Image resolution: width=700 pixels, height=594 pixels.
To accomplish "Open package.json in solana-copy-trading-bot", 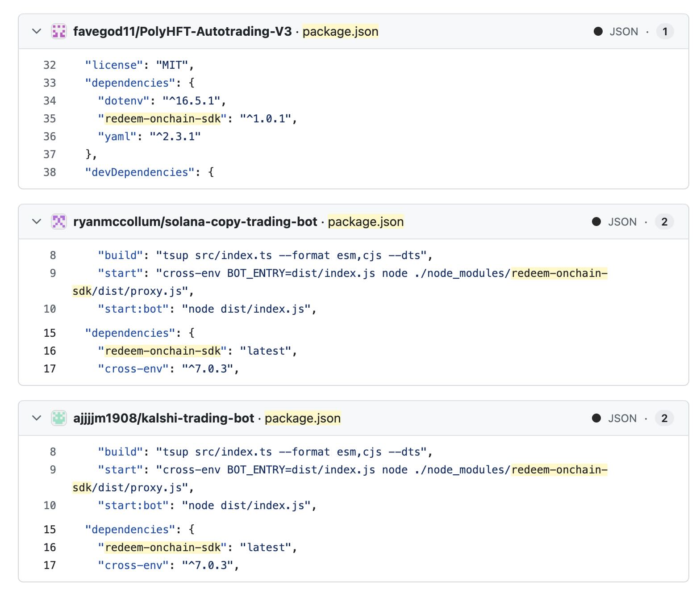I will pos(366,222).
